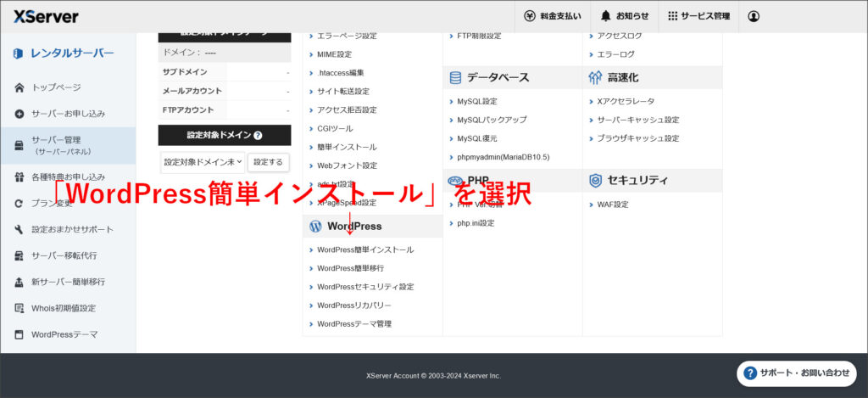Click the server icon beside サーバー管理
The height and width of the screenshot is (398, 868).
click(x=19, y=145)
